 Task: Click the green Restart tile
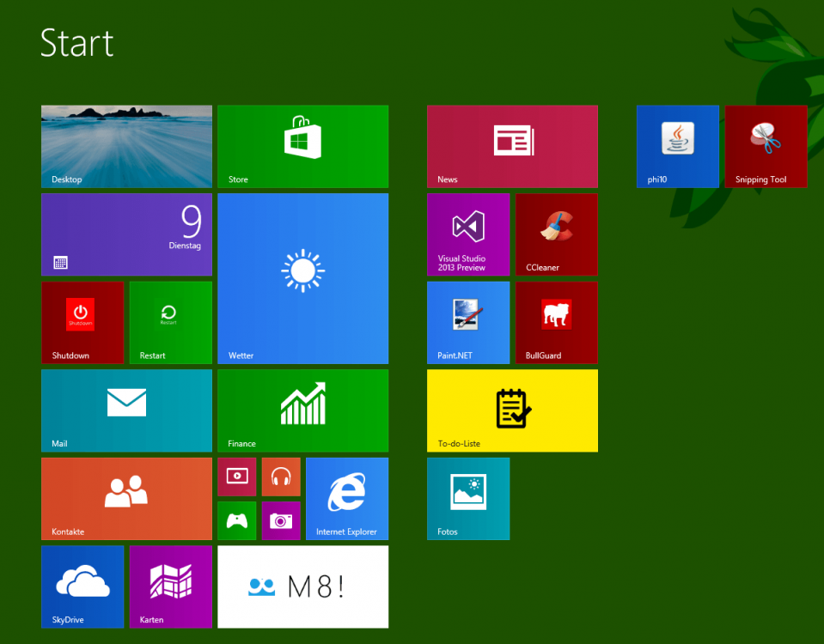[x=170, y=322]
